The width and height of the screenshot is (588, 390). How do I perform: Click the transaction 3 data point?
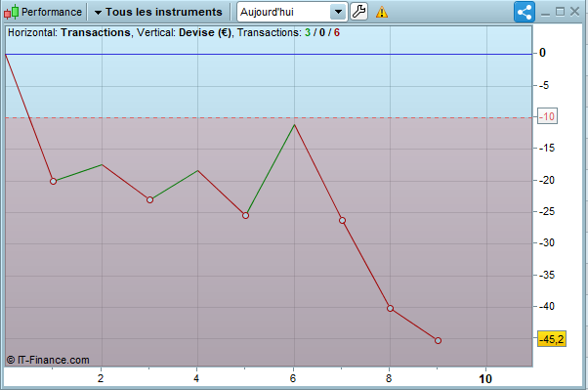coord(149,200)
